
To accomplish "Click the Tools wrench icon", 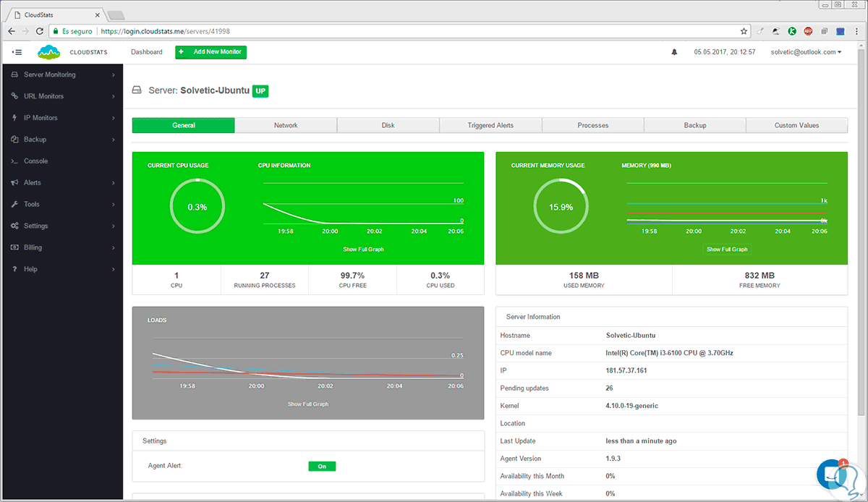I will click(x=14, y=205).
